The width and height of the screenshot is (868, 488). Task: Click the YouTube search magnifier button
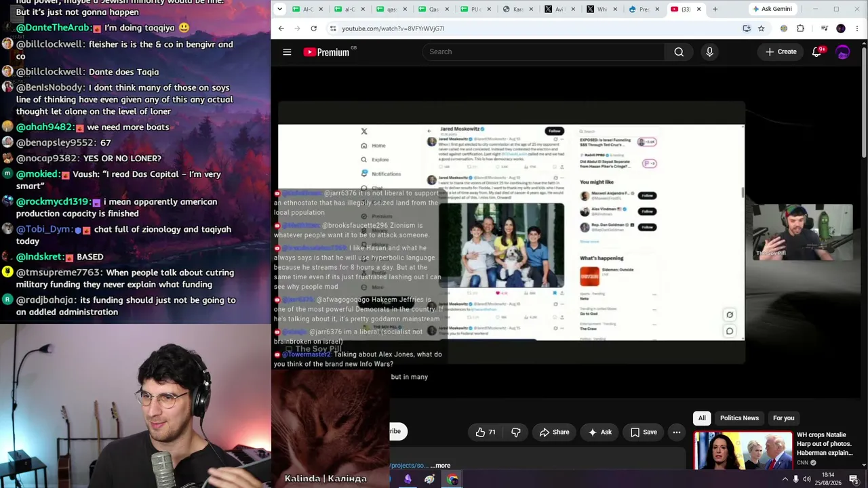679,52
